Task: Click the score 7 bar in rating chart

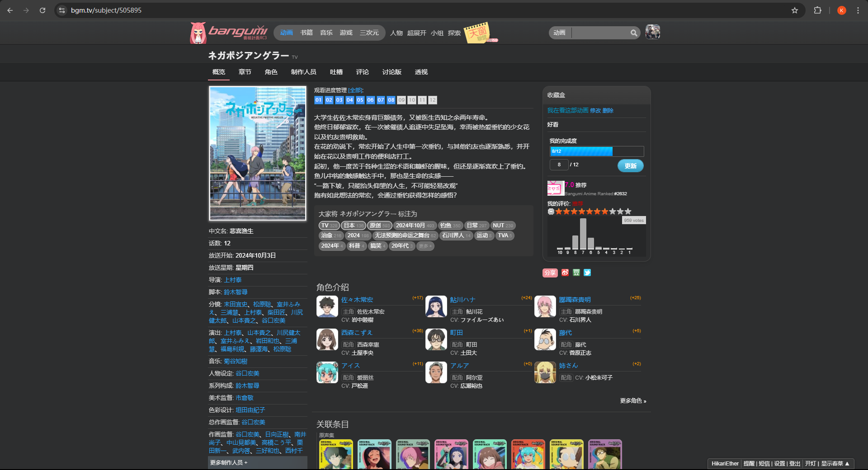Action: tap(583, 234)
